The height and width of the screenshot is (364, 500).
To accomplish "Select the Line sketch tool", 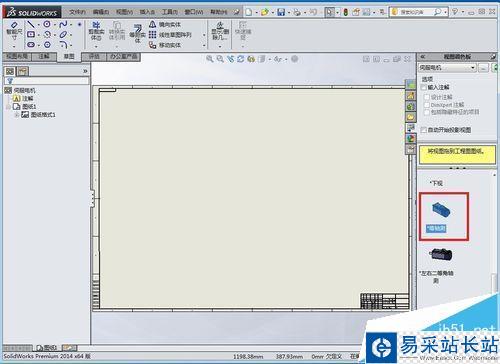I will pyautogui.click(x=31, y=24).
